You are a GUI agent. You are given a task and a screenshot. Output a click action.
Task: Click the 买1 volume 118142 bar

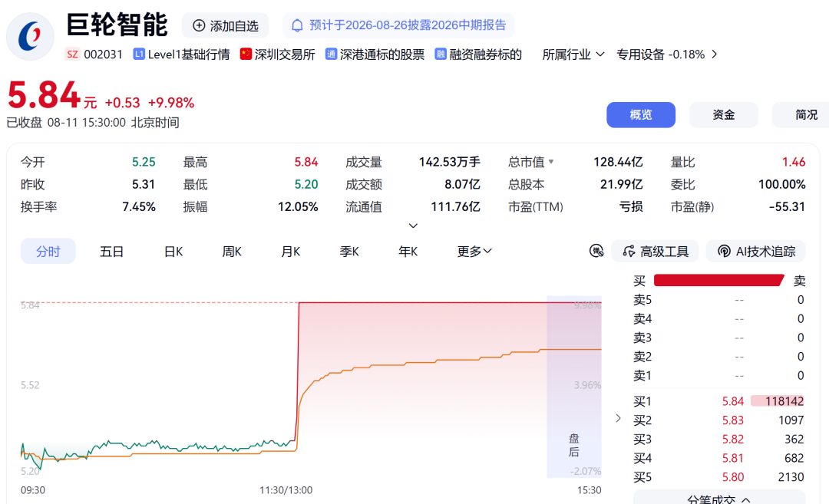tap(777, 401)
